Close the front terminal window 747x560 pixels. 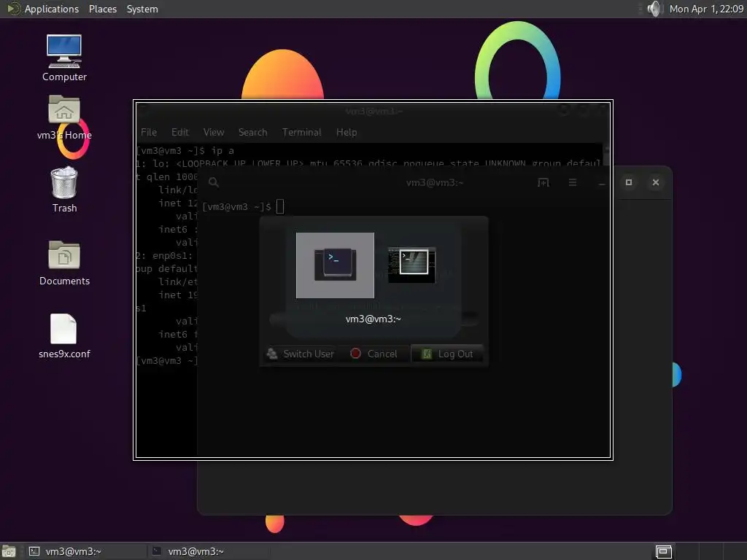click(656, 182)
